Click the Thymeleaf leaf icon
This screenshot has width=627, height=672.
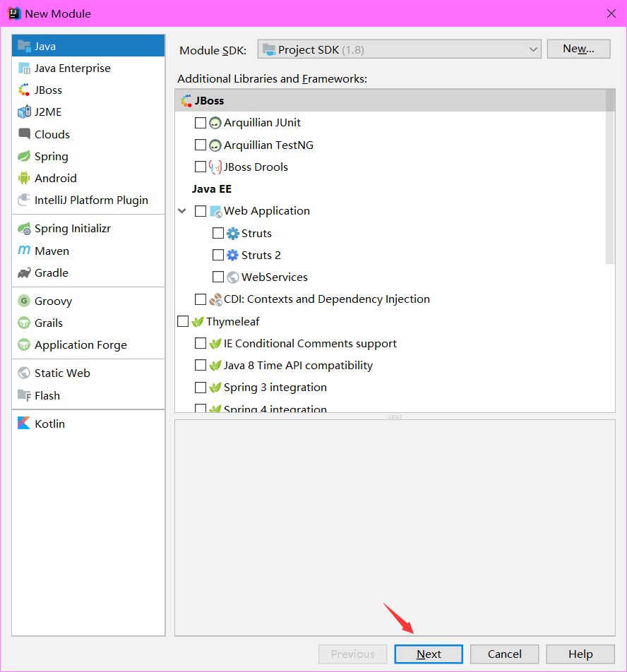click(198, 321)
